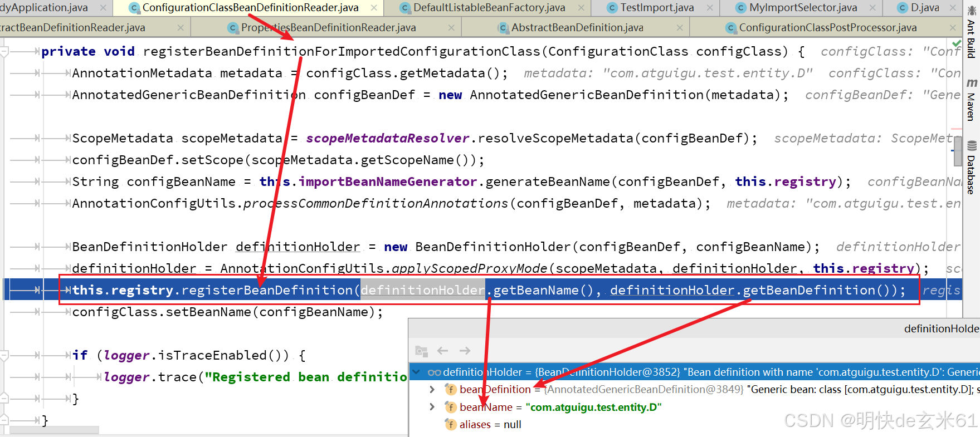
Task: Close AbstractBeanDefinitionReader.java tab
Action: [x=181, y=27]
